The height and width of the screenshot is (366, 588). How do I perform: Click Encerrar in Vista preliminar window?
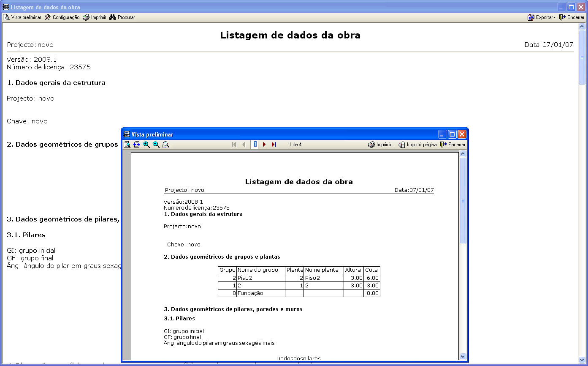pyautogui.click(x=453, y=145)
